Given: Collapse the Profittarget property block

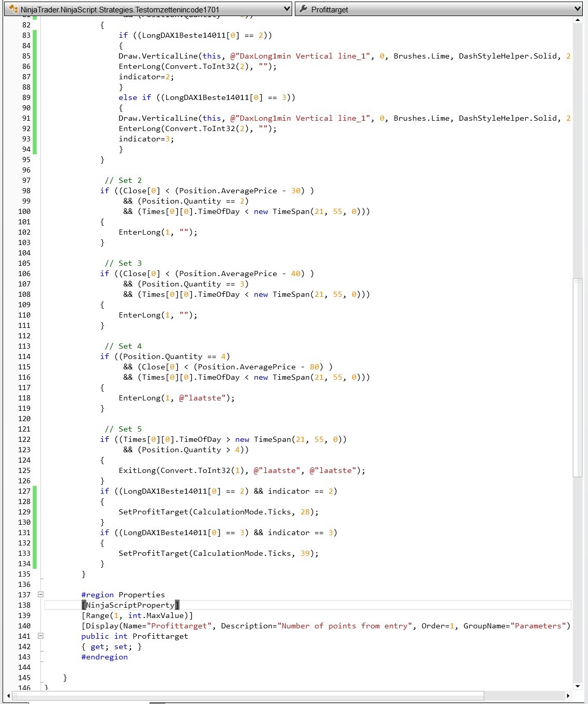Looking at the screenshot, I should point(40,636).
